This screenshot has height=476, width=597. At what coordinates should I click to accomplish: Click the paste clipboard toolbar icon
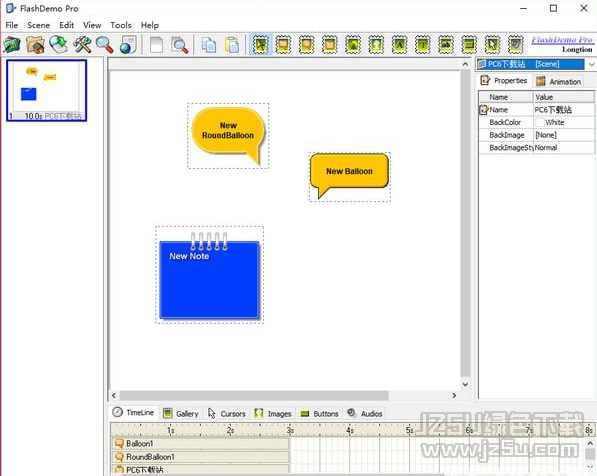pyautogui.click(x=232, y=45)
